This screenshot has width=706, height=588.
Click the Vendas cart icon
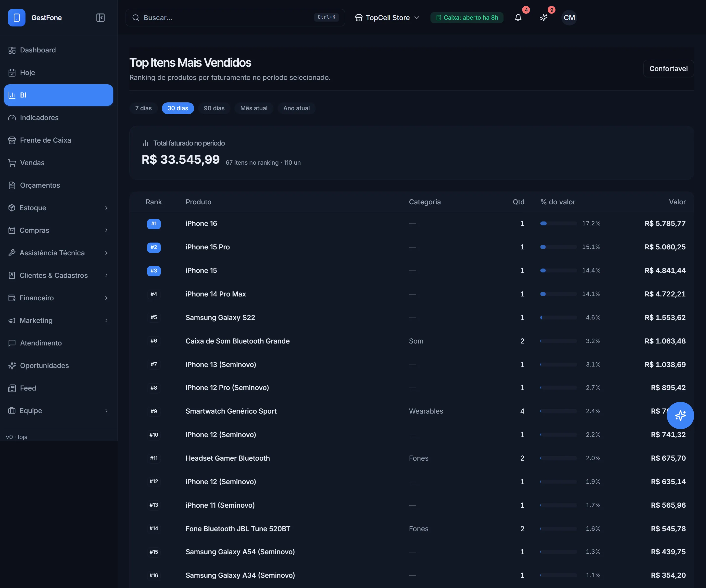pos(12,163)
